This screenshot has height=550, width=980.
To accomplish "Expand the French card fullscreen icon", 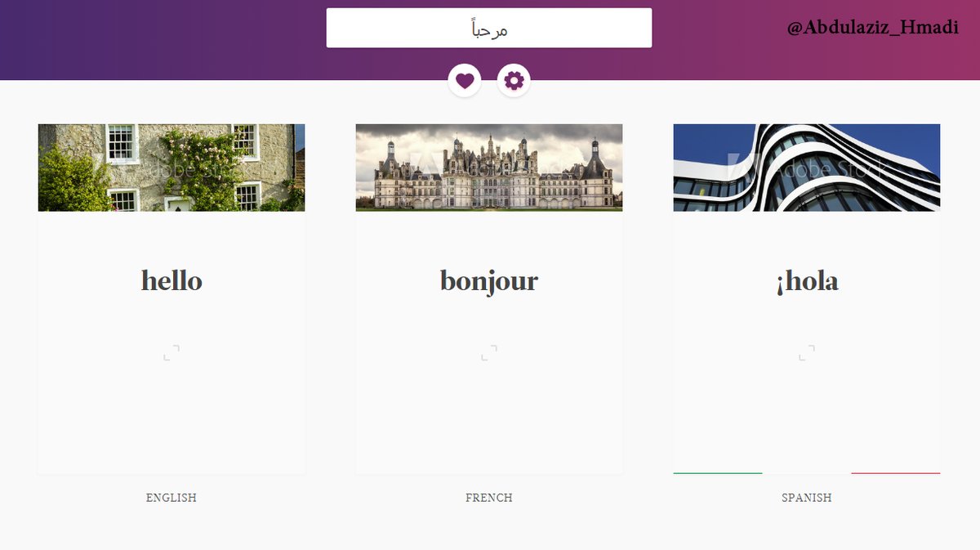I will click(x=489, y=353).
